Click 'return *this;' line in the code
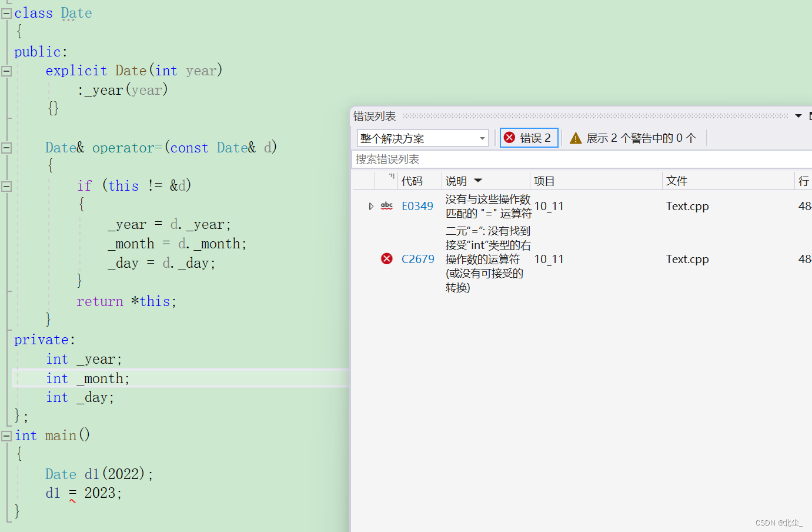The height and width of the screenshot is (532, 812). (x=126, y=301)
